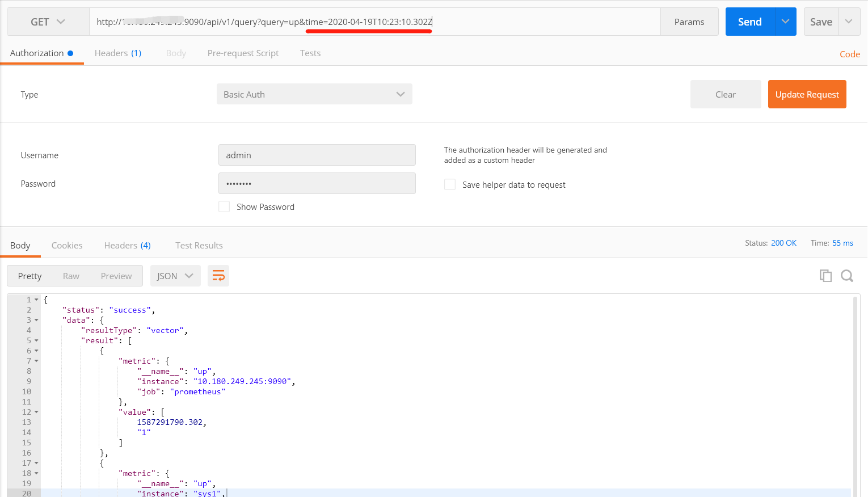Enable the Show Password checkbox

pyautogui.click(x=224, y=207)
